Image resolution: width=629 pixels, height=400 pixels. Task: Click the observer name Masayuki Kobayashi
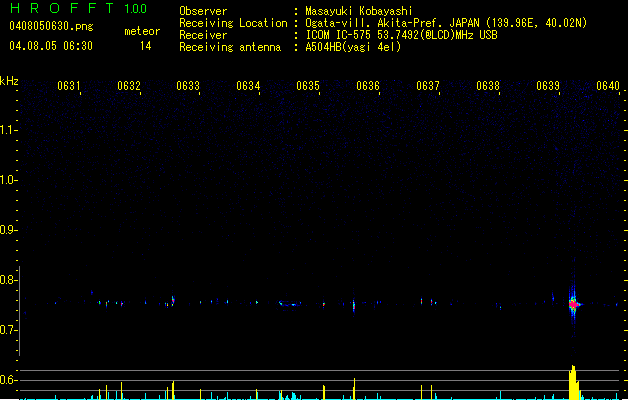[359, 11]
